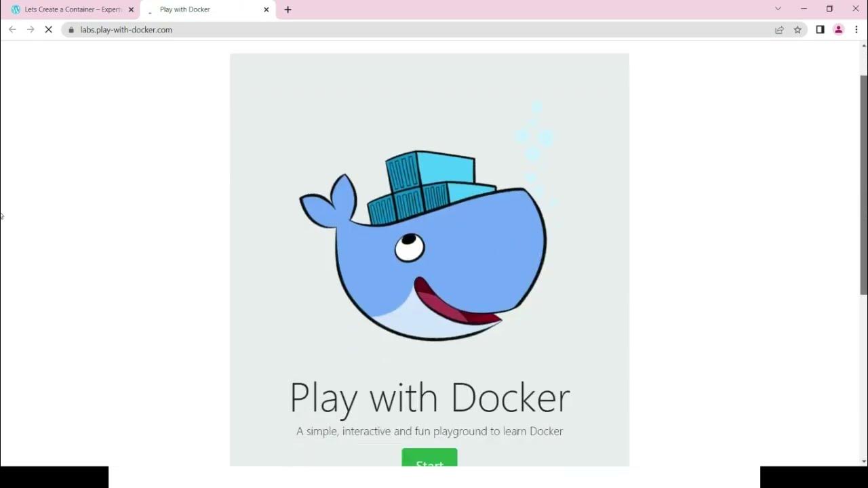Image resolution: width=868 pixels, height=488 pixels.
Task: Go forward to the next page
Action: (31, 30)
